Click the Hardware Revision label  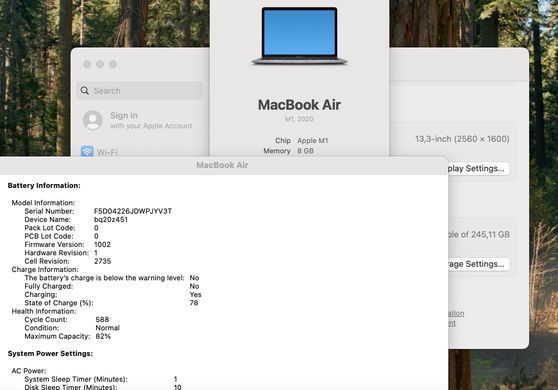click(x=57, y=253)
